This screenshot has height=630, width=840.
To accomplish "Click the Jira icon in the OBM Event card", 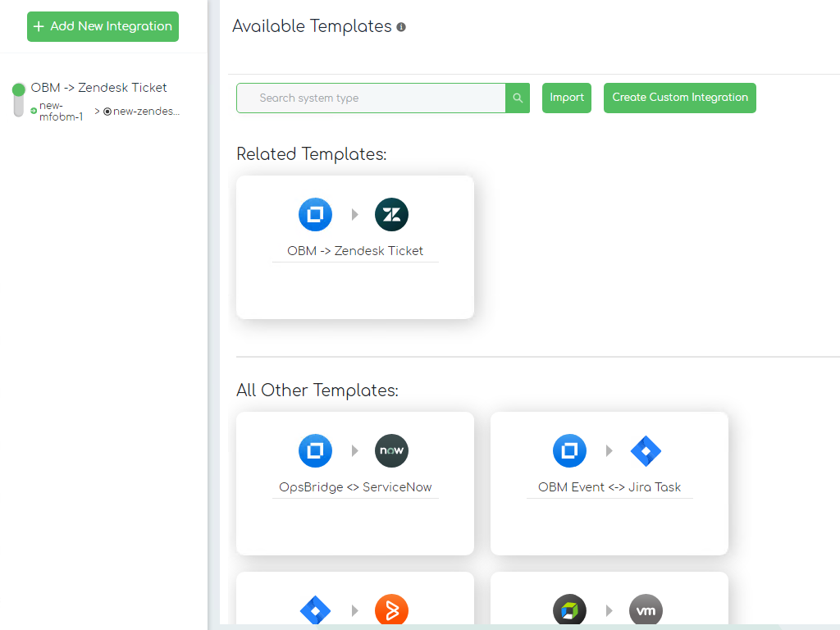I will click(646, 450).
